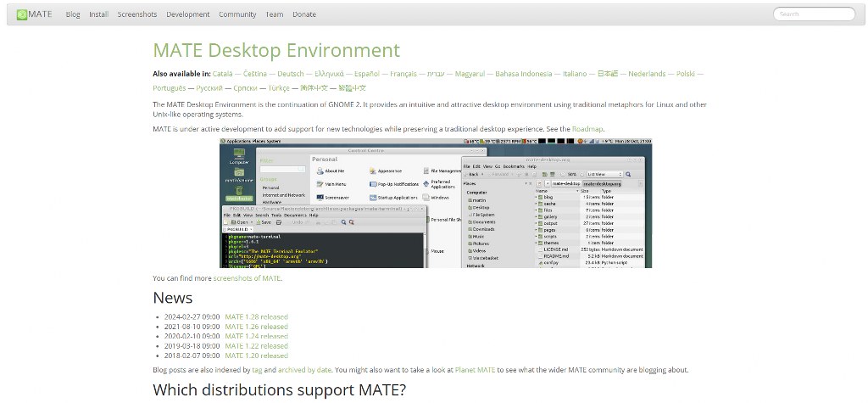
Task: Switch page language to Bahasa Indonesia
Action: click(x=524, y=74)
